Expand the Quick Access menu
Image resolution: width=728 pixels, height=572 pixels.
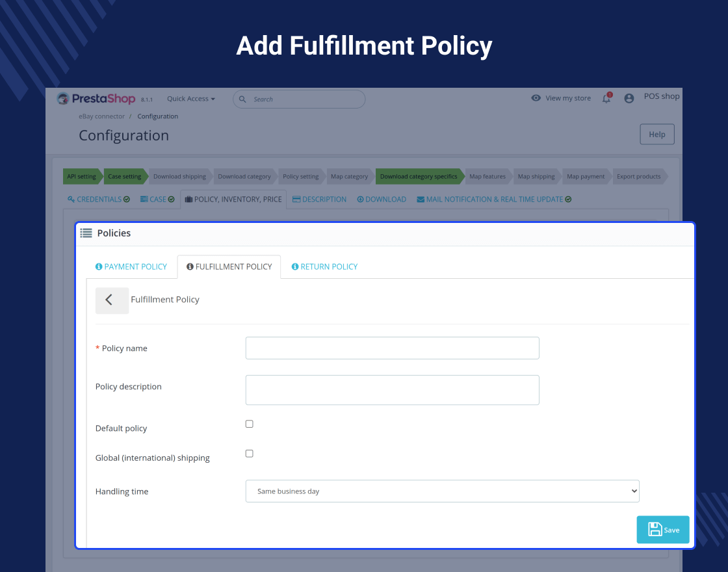click(x=191, y=99)
